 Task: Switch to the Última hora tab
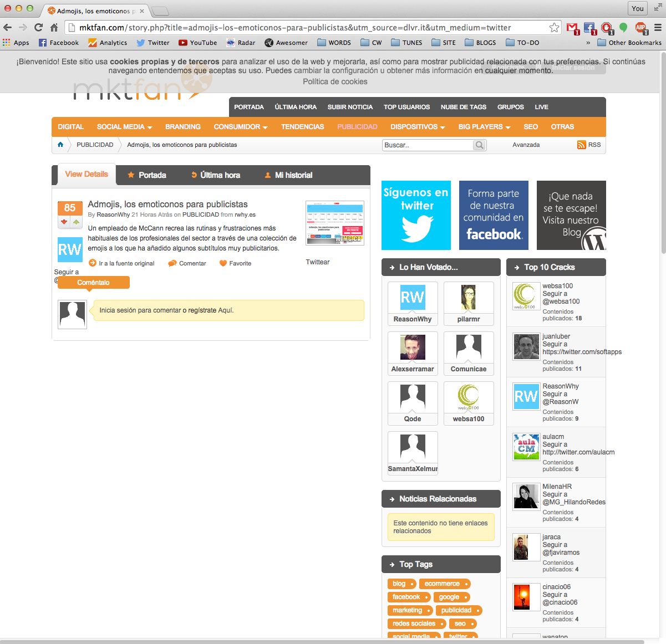(x=215, y=175)
